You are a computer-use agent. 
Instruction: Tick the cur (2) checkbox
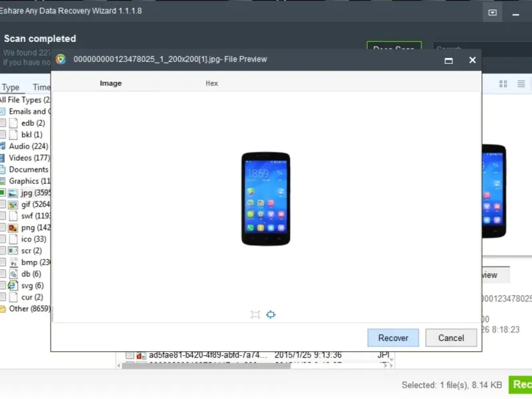pyautogui.click(x=3, y=297)
